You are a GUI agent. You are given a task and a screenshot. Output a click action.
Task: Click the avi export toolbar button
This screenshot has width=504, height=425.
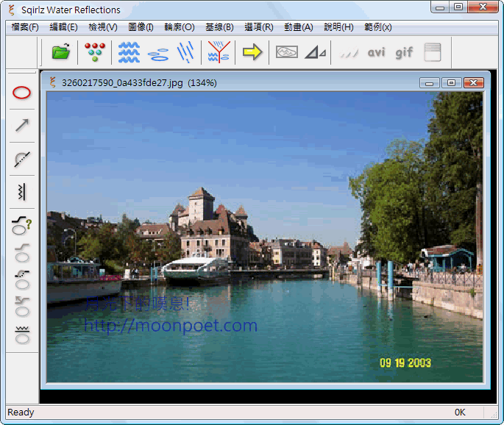point(376,52)
